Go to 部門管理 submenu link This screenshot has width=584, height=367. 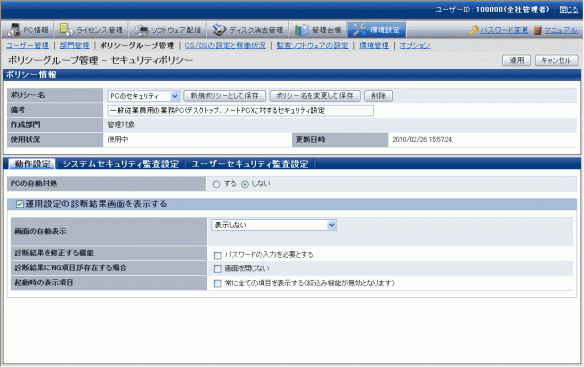(x=74, y=45)
